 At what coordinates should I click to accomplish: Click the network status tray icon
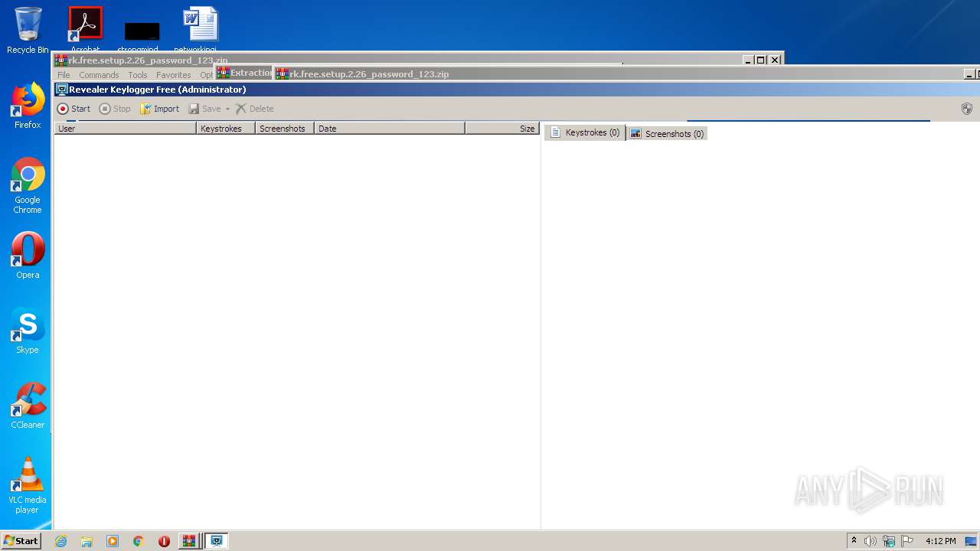[889, 541]
